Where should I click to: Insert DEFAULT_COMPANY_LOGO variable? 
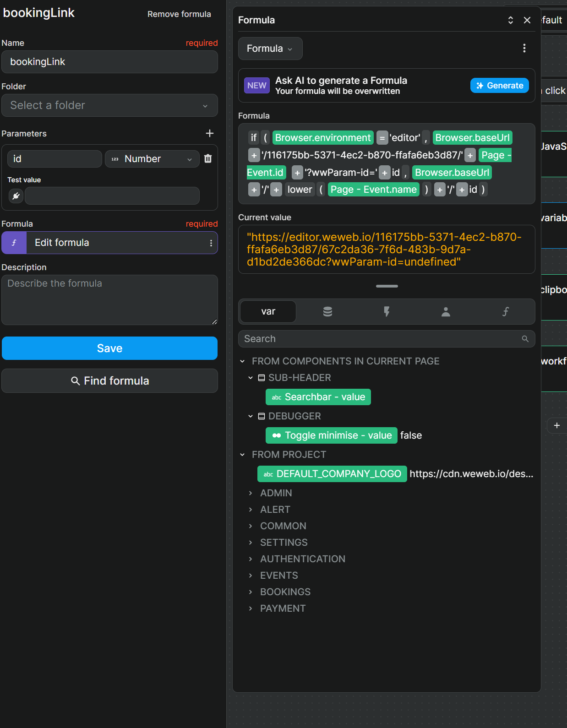click(x=332, y=474)
